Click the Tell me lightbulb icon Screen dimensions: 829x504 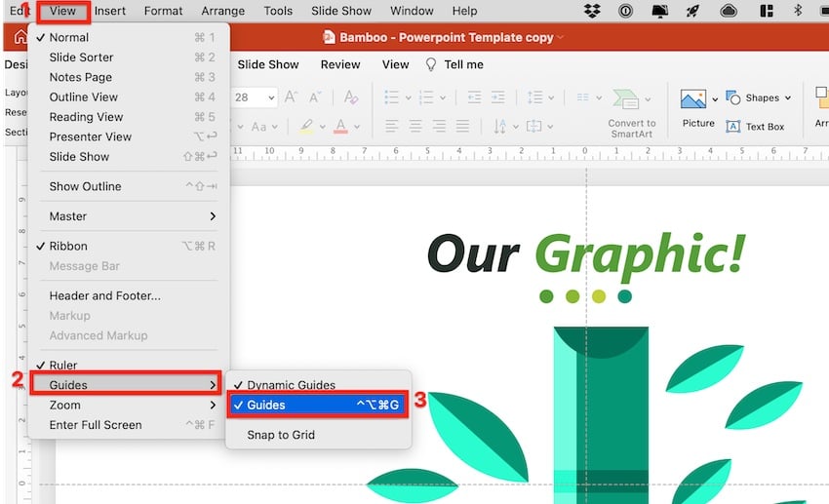tap(430, 64)
